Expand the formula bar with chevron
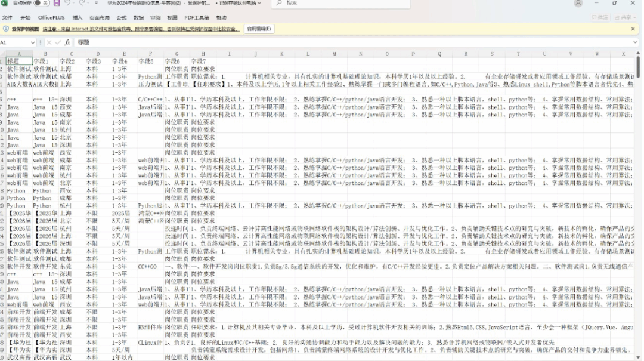Viewport: 644px width, 361px height. 636,42
